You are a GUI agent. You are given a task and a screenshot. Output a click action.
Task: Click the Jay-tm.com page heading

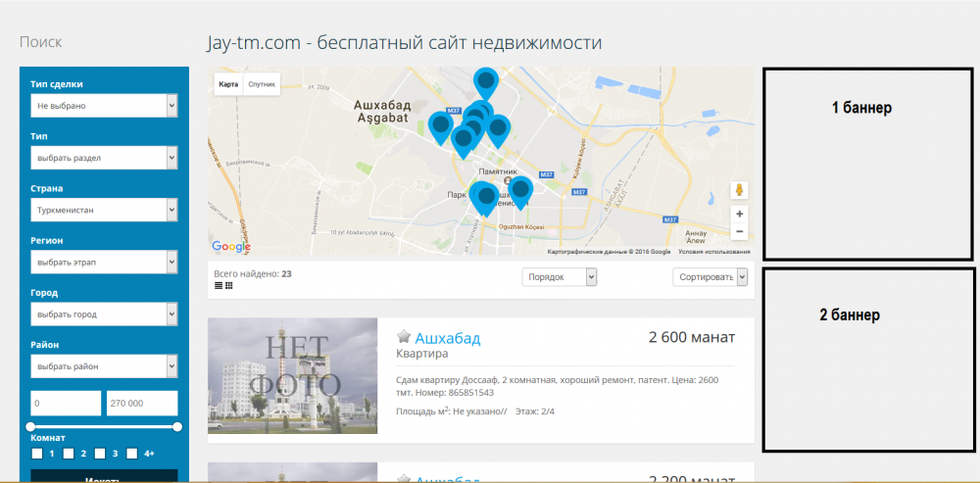click(405, 43)
